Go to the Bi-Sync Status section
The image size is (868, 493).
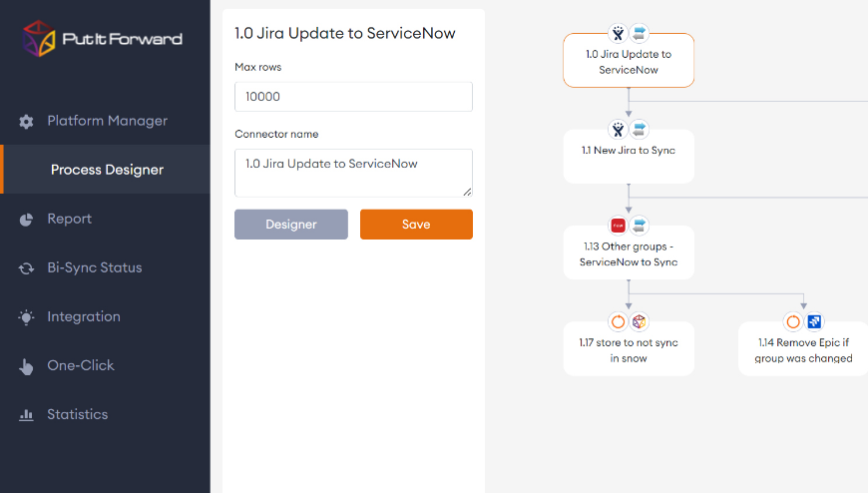(x=95, y=267)
